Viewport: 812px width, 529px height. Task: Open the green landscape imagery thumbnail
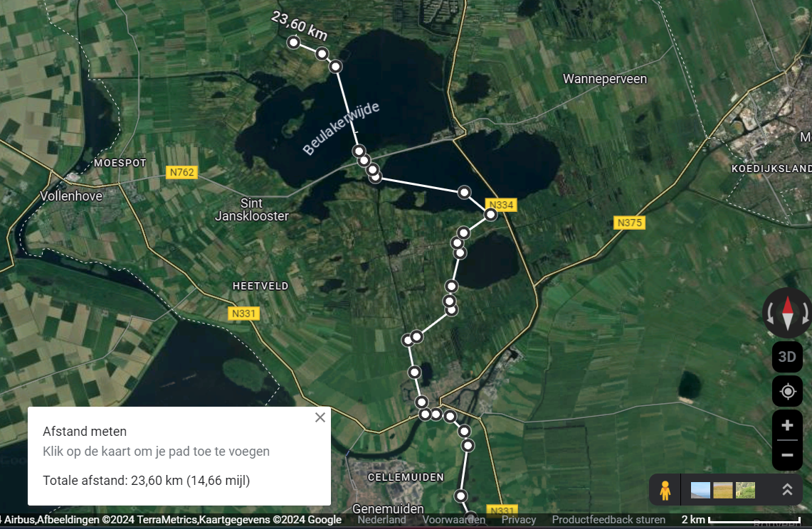(745, 490)
